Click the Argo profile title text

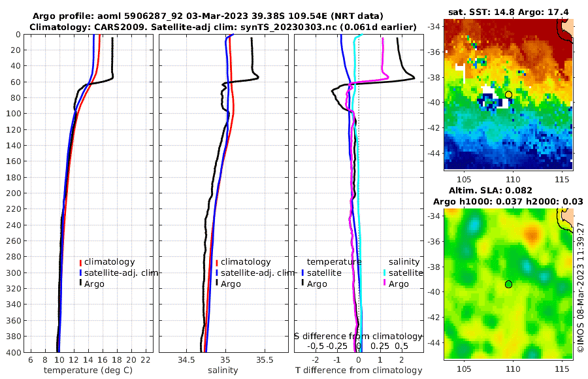click(208, 16)
